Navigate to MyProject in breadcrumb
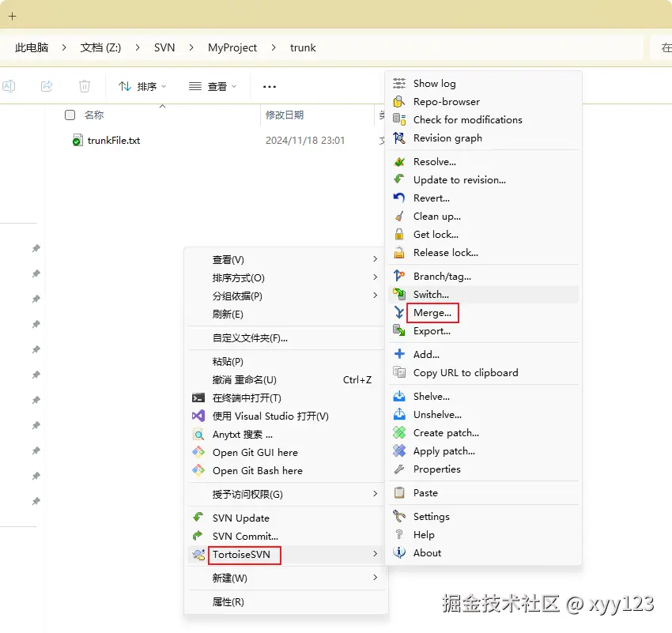Viewport: 672px width, 633px height. (x=232, y=47)
